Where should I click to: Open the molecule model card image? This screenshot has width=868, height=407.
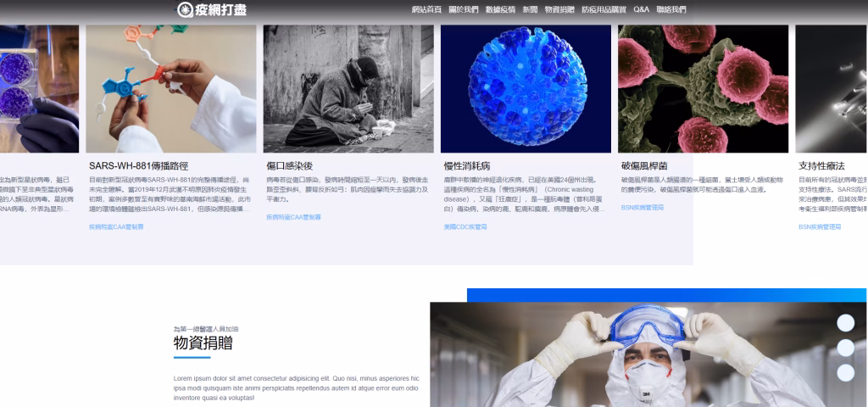[x=171, y=88]
